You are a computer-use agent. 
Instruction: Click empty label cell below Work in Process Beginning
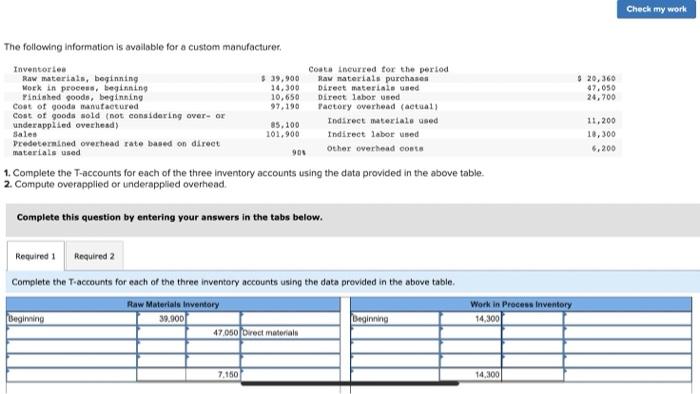(395, 332)
